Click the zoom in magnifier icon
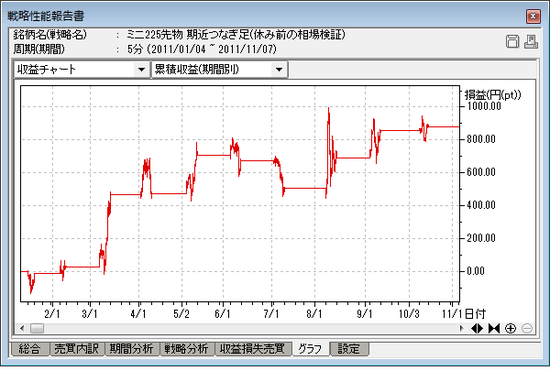Screen dimensions: 550x371 click(510, 328)
